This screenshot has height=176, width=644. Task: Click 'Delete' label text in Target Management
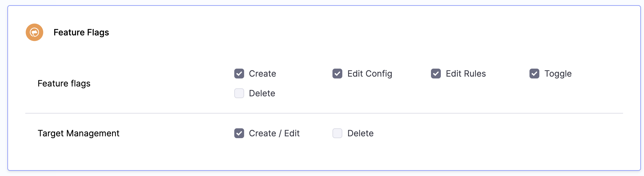tap(360, 133)
